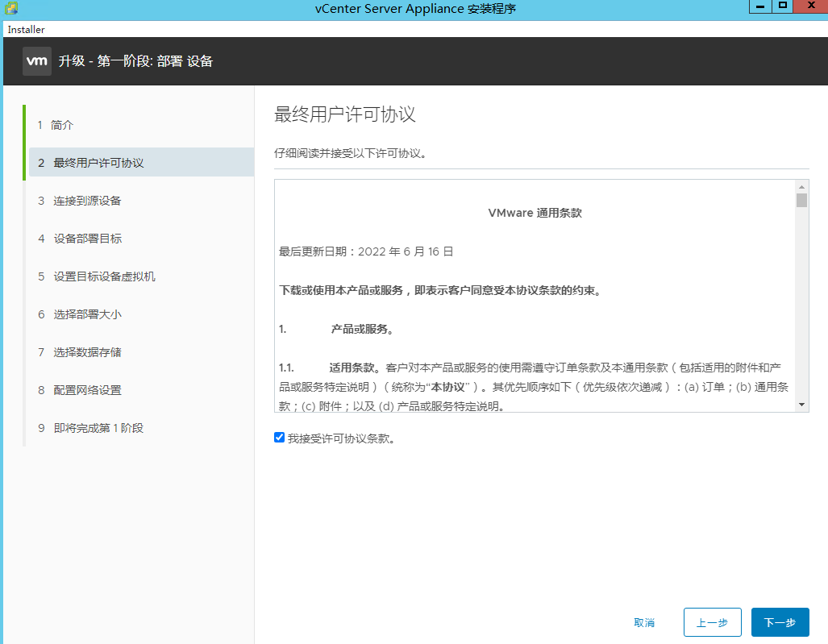Click the vCenter installer app icon in title bar
Viewport: 828px width, 644px height.
11,8
